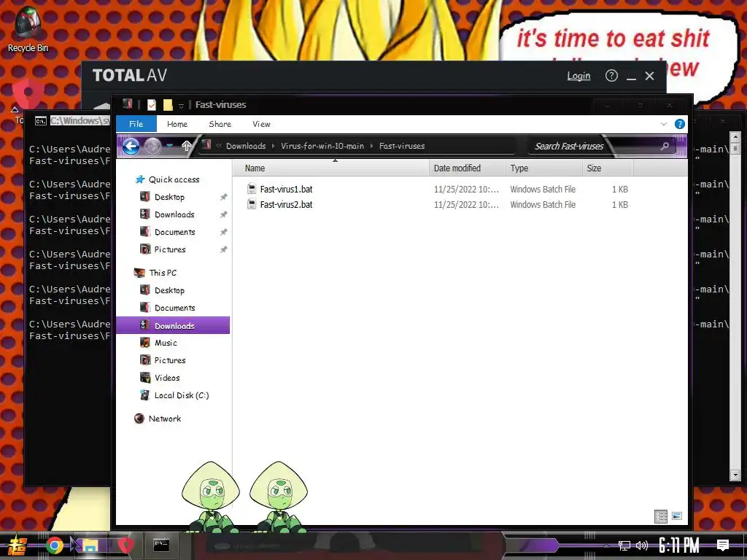Image resolution: width=747 pixels, height=560 pixels.
Task: Show hidden tray icons arrow
Action: [606, 545]
